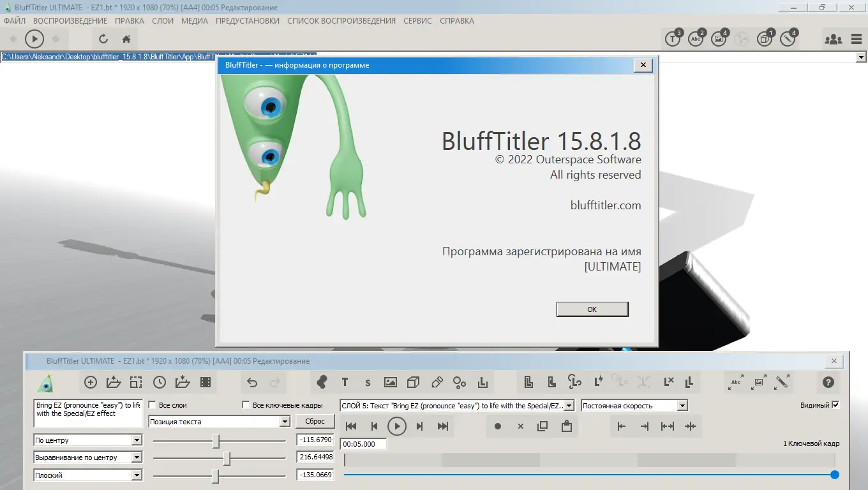Expand the 'Позиция текста' property dropdown
868x490 pixels.
285,422
